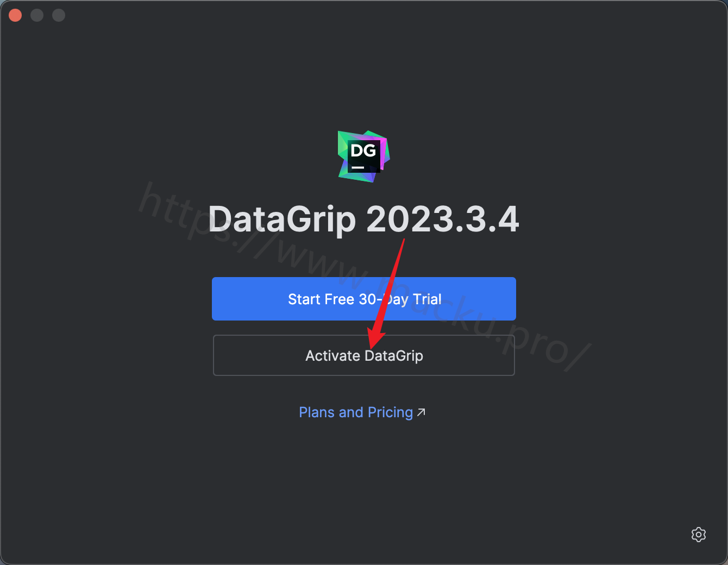Click the version number 2023.3.4
728x565 pixels.
[443, 220]
